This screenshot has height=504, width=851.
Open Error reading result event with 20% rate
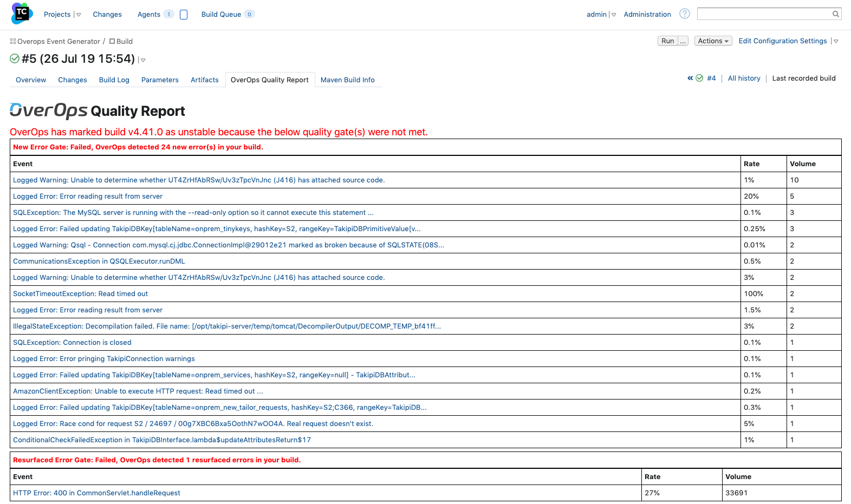tap(88, 196)
